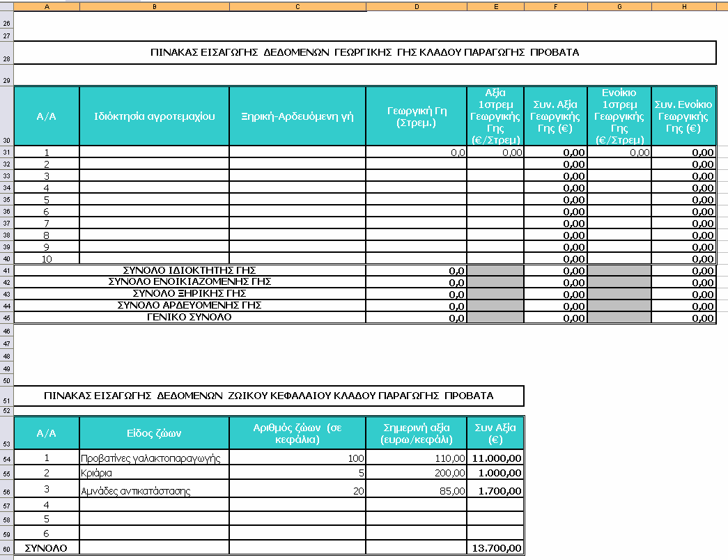Select cell Αμνάδες αντικατάστασης
Screen dimensions: 728x560
pos(154,488)
